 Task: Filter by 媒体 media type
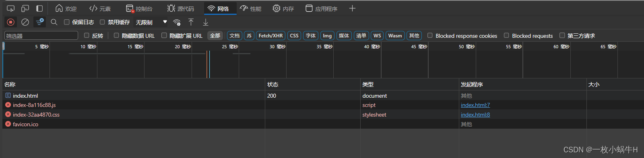tap(344, 36)
